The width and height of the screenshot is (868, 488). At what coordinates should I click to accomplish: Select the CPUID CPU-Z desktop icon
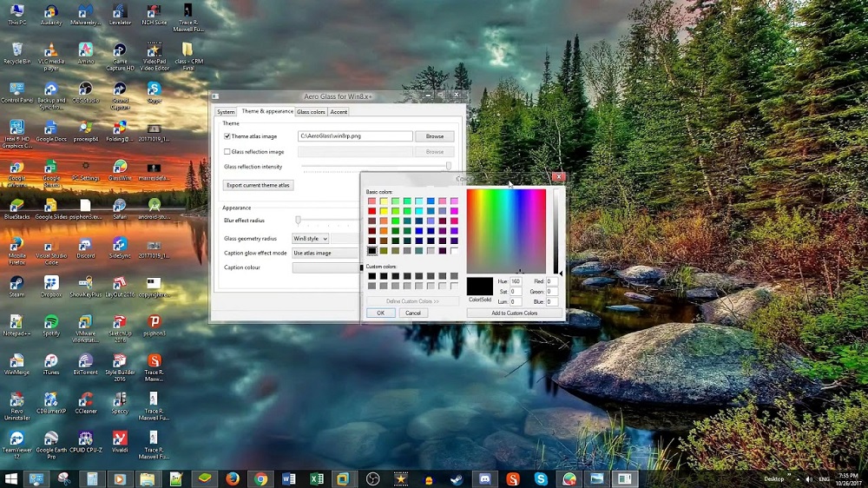point(85,441)
